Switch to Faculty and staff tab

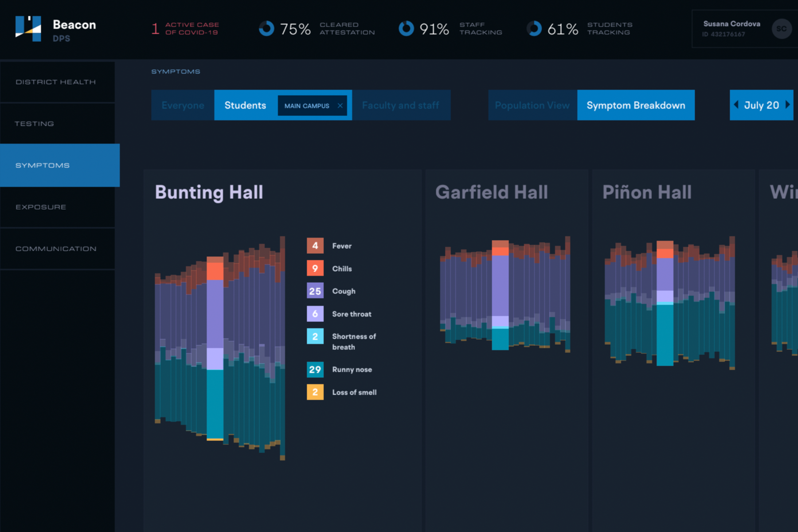[x=401, y=105]
